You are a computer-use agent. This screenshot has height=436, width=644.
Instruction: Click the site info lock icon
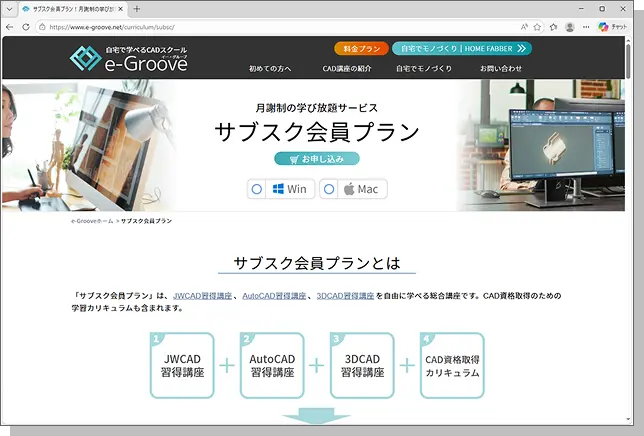[x=42, y=27]
